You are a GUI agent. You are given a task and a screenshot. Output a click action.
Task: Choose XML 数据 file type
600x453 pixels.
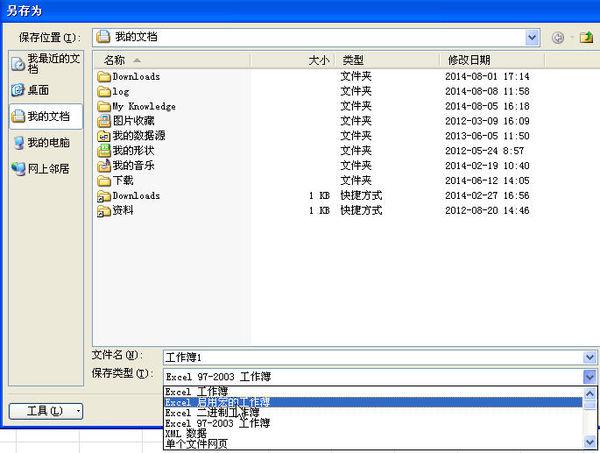click(373, 433)
